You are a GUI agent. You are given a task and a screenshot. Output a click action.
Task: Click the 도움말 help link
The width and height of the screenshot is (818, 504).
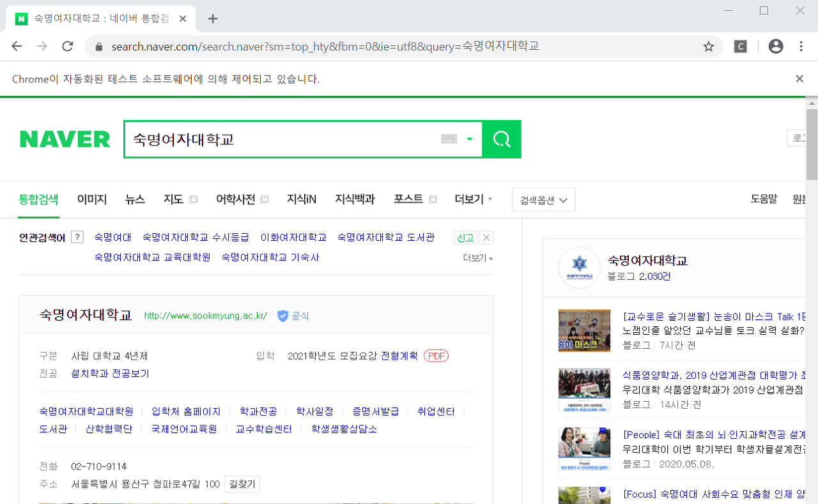pos(764,199)
